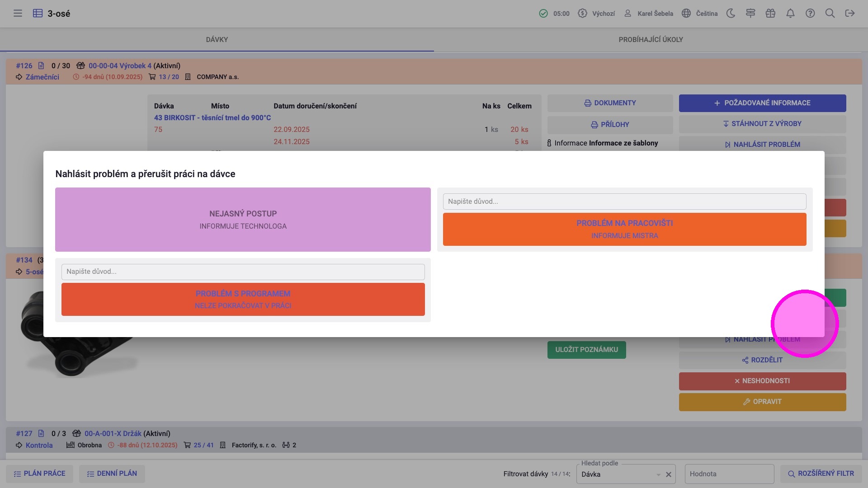The image size is (868, 488).
Task: Choose Nejasný postup purple tile
Action: (243, 220)
